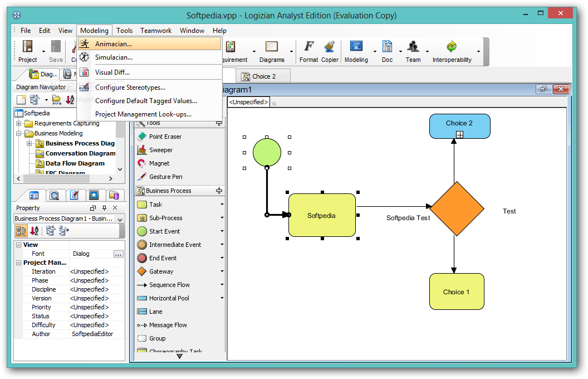Open the Animacian menu entry
The width and height of the screenshot is (588, 379).
point(150,44)
